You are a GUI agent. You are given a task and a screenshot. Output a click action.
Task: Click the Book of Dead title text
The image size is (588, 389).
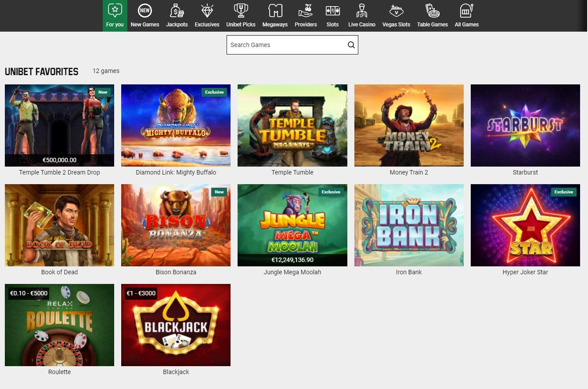[59, 272]
